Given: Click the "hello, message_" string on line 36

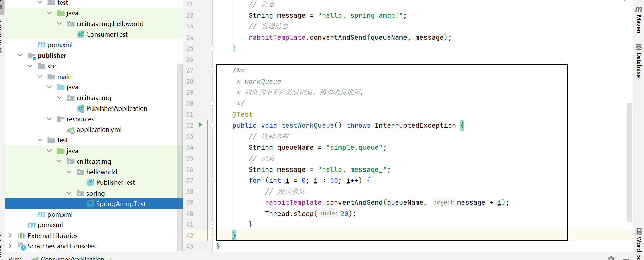Looking at the screenshot, I should [352, 169].
